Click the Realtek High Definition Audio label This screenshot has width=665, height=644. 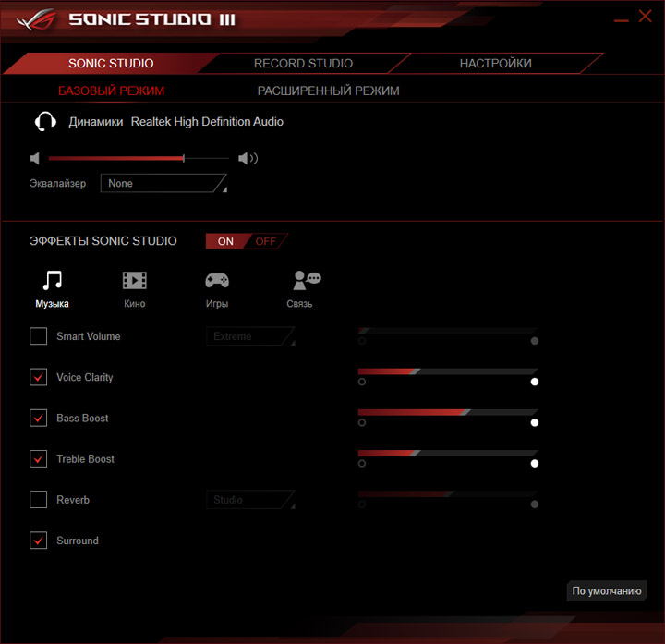pyautogui.click(x=207, y=122)
